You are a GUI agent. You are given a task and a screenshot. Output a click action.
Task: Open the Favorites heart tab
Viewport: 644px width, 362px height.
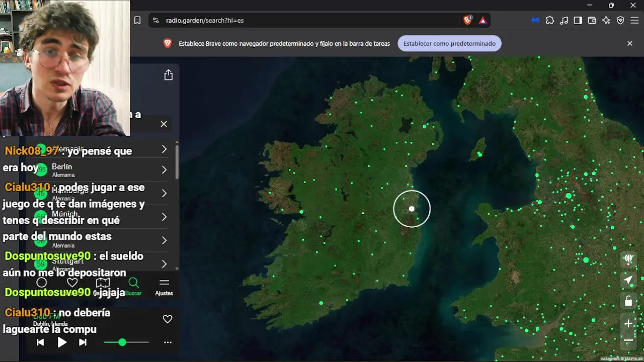pos(72,283)
